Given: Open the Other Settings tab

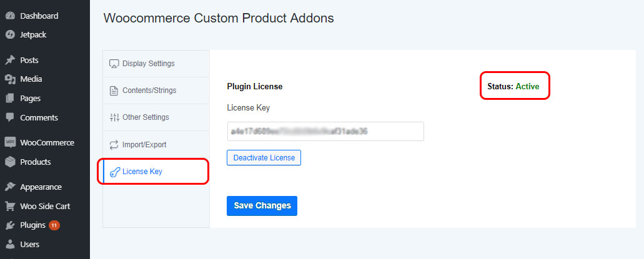Looking at the screenshot, I should [156, 117].
